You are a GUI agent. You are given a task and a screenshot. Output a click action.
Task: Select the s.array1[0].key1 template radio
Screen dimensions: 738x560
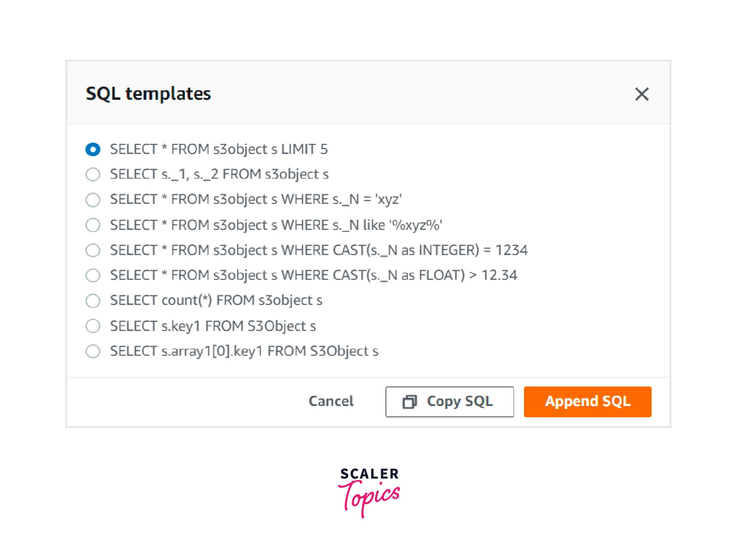pyautogui.click(x=93, y=351)
